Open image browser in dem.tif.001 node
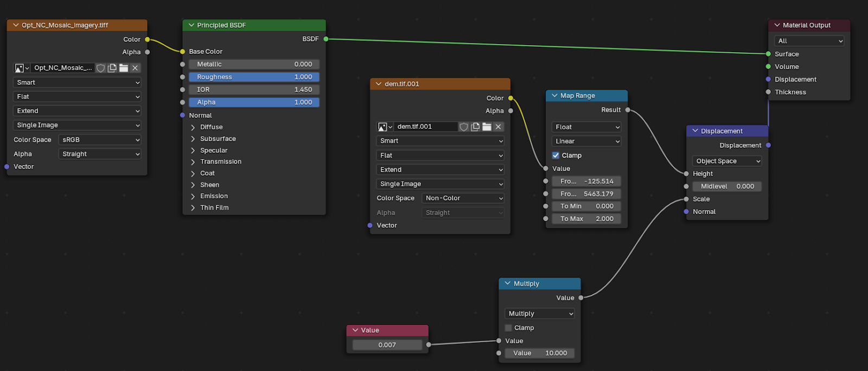The width and height of the screenshot is (868, 371). (385, 127)
